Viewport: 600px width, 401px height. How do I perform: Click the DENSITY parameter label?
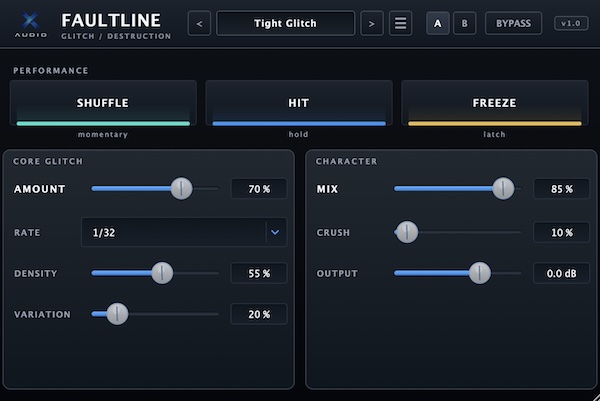(x=36, y=274)
